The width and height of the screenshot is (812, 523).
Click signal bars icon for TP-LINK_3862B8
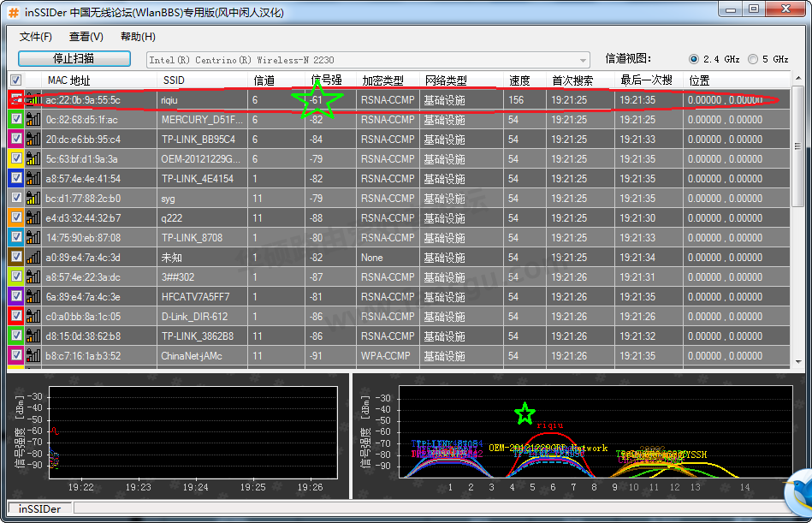(x=33, y=336)
